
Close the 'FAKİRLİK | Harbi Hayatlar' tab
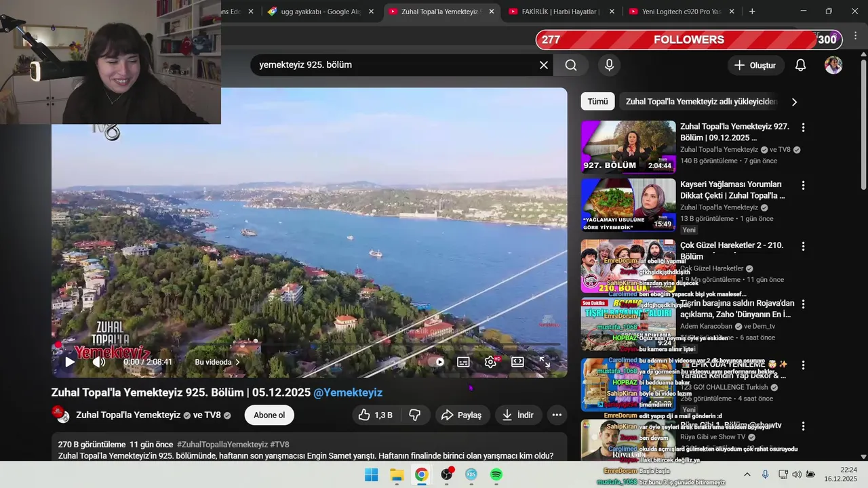coord(612,12)
